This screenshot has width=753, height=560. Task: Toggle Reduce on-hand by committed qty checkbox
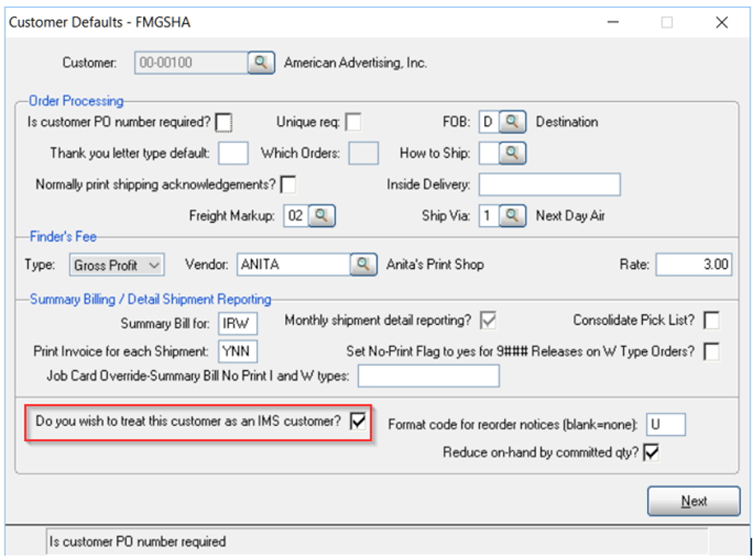click(651, 452)
